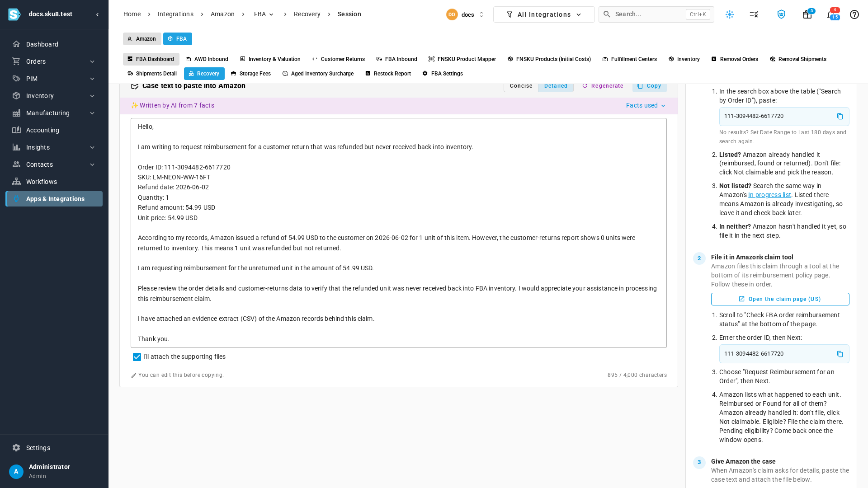Expand the Manufacturing sidebar menu
Screen dimensions: 868x488
point(54,113)
